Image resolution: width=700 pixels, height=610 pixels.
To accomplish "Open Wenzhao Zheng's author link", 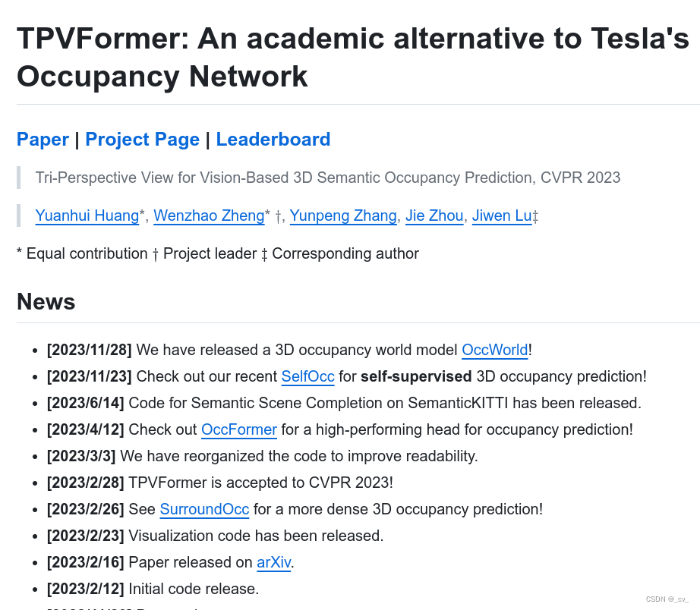I will 209,215.
